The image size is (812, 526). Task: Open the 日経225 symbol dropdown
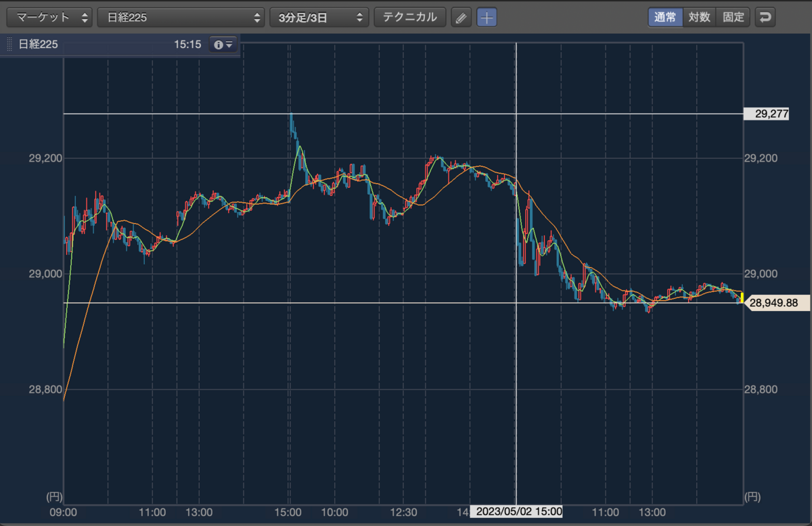[x=181, y=18]
